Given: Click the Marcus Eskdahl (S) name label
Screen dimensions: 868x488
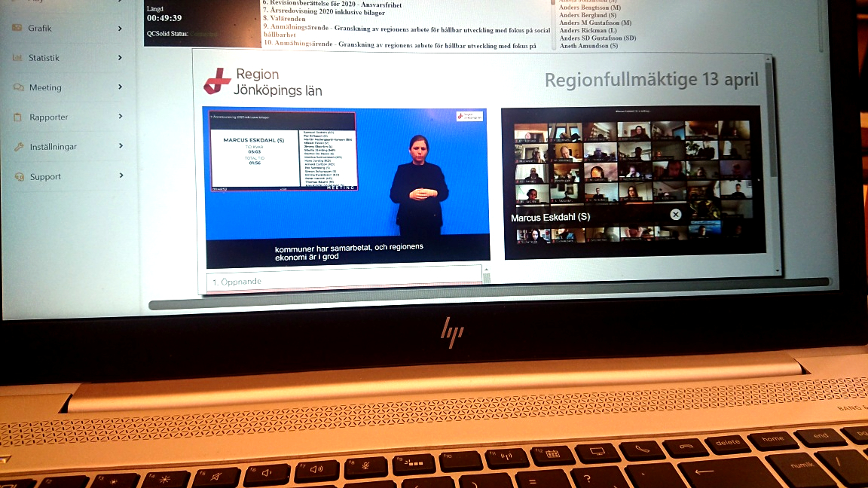Looking at the screenshot, I should (550, 218).
